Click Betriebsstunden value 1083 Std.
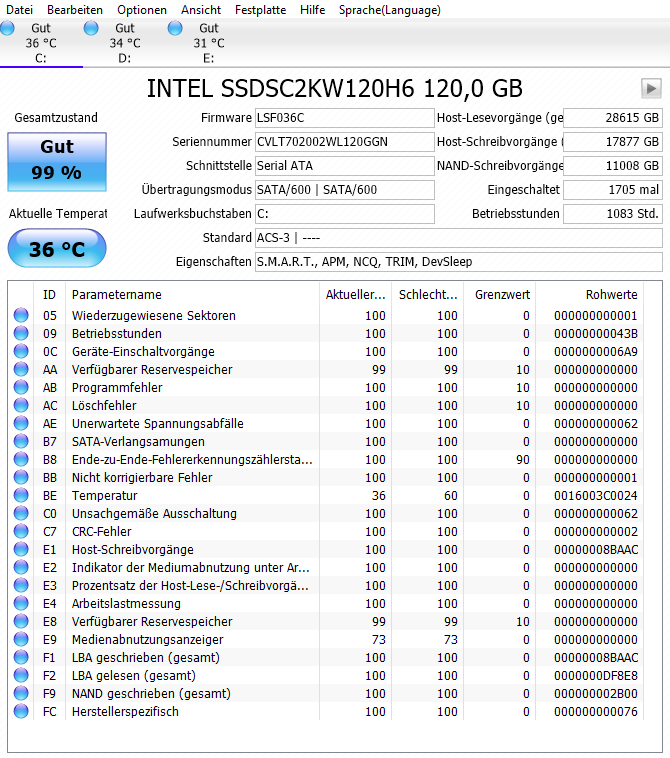The height and width of the screenshot is (758, 670). click(612, 214)
